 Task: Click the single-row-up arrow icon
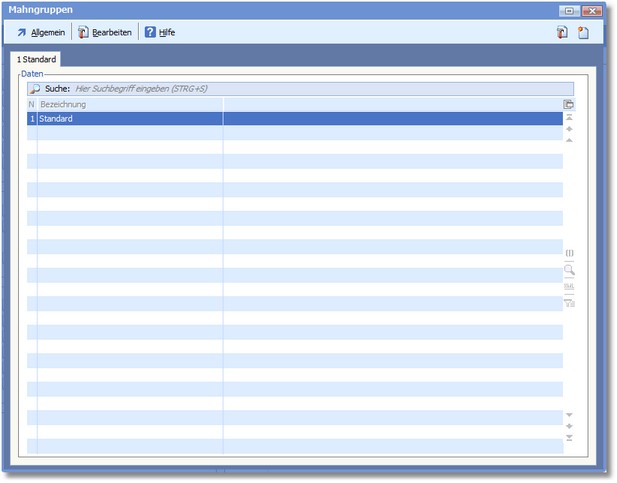click(x=569, y=141)
